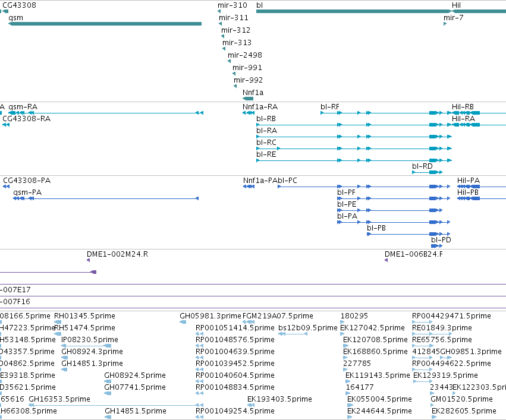Click the Hil-PA protein label
Screen dimensions: 506x420
tap(469, 181)
